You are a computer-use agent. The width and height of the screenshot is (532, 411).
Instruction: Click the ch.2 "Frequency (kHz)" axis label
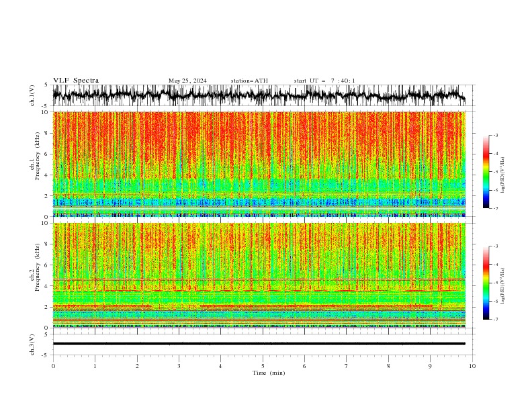(x=38, y=267)
